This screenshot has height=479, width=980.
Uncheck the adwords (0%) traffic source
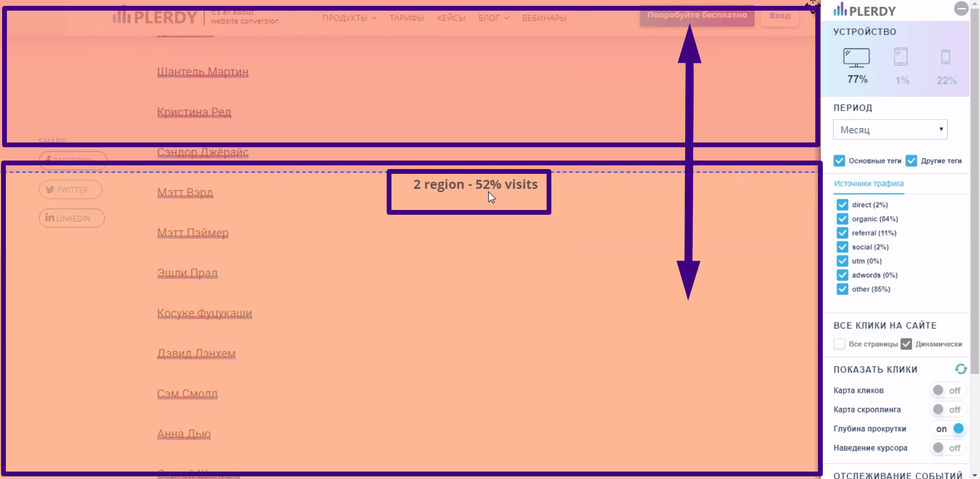click(842, 275)
